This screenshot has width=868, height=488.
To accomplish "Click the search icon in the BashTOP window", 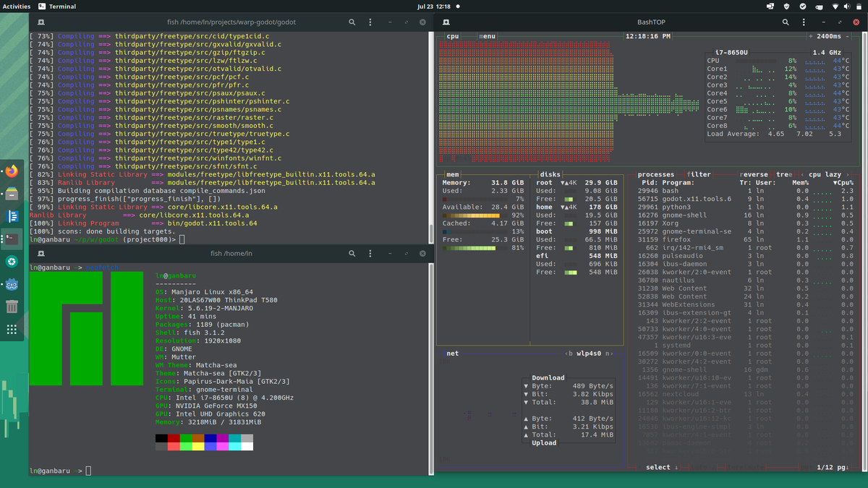I will coord(786,22).
